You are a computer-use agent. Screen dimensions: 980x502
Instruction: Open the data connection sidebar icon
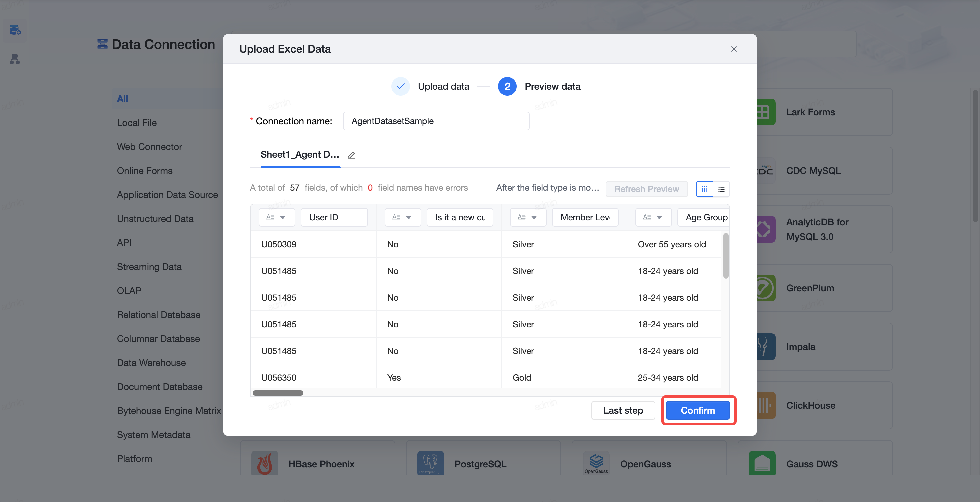click(15, 30)
